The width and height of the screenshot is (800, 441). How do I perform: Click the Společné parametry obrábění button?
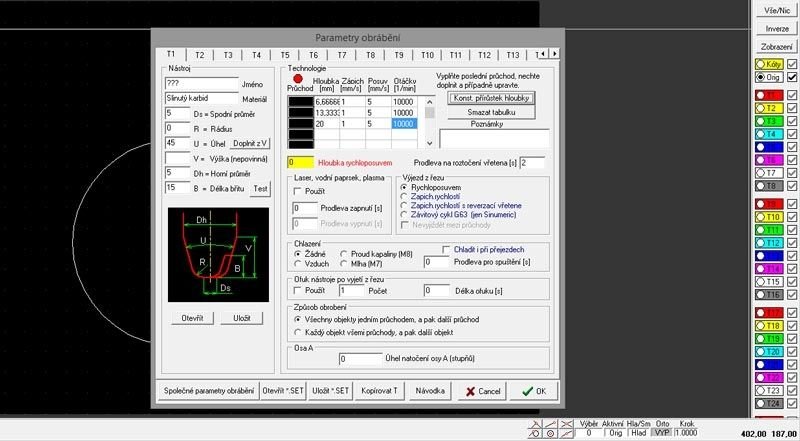207,391
